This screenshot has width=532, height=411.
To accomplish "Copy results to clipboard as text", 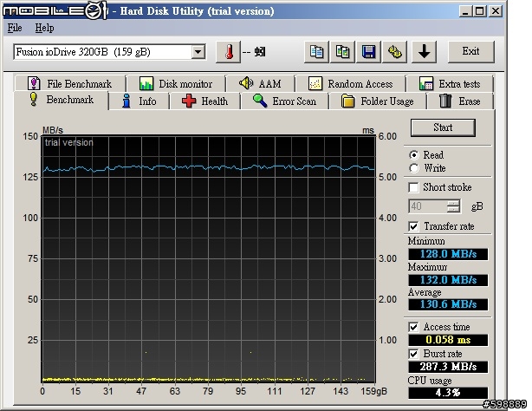I will (x=316, y=52).
